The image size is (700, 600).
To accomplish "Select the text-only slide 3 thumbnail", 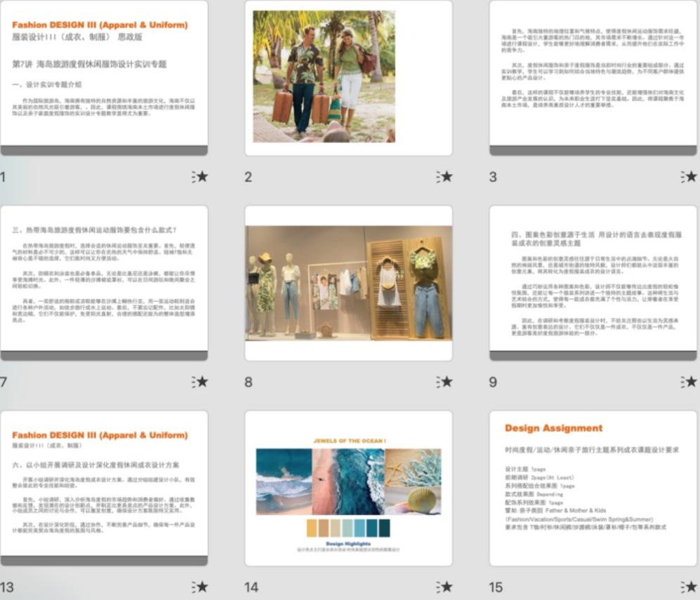I will tap(593, 77).
